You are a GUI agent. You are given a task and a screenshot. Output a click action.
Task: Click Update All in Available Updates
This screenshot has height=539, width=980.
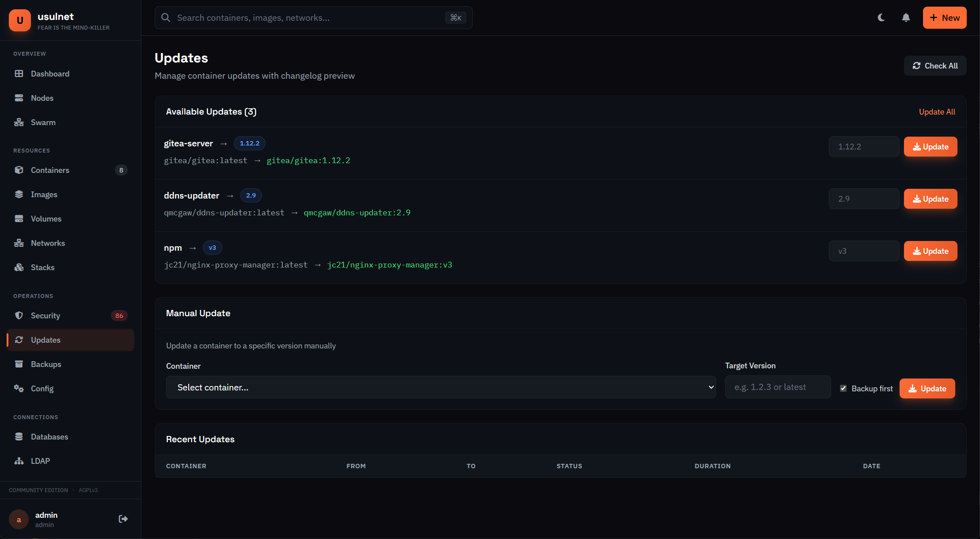coord(937,112)
